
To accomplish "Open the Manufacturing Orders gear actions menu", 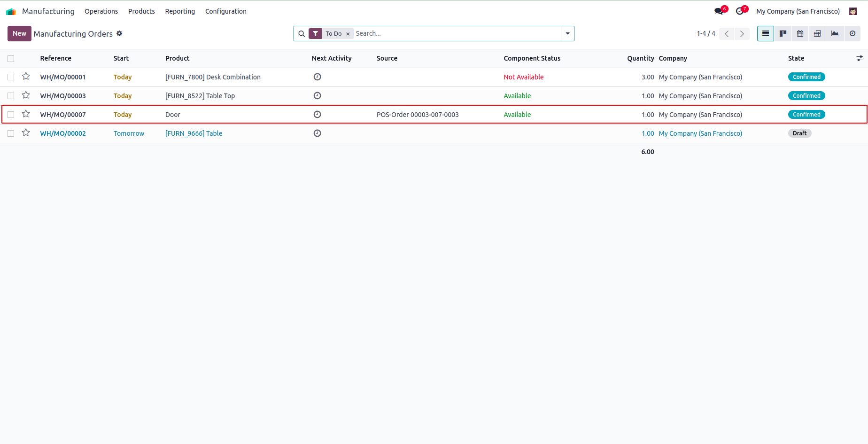I will (x=119, y=33).
